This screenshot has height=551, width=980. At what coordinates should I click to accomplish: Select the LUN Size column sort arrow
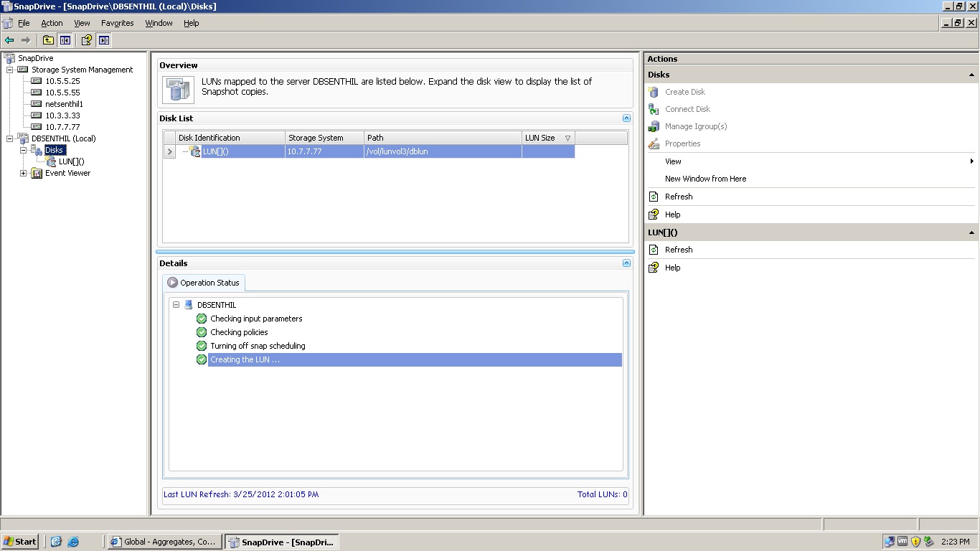click(566, 137)
